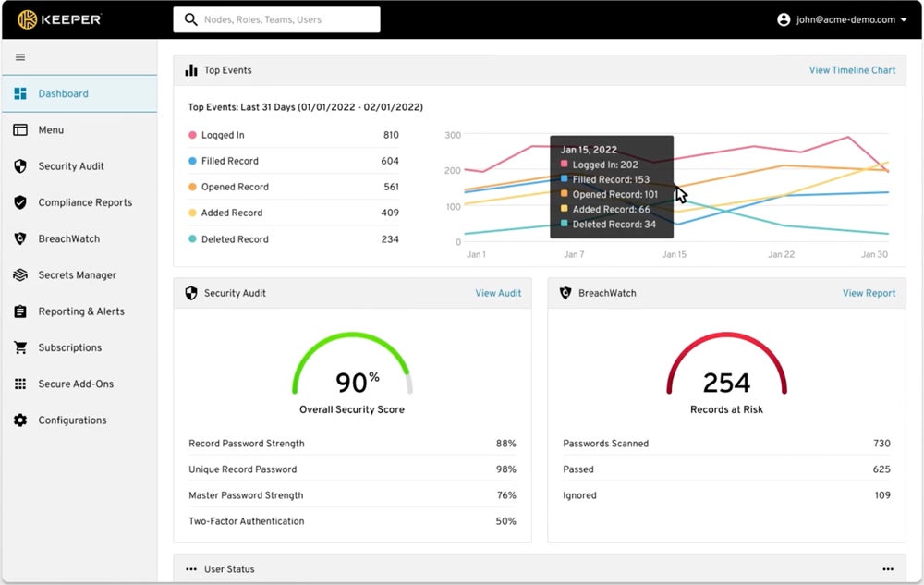
Task: Click the Secrets Manager layers icon
Action: click(20, 275)
